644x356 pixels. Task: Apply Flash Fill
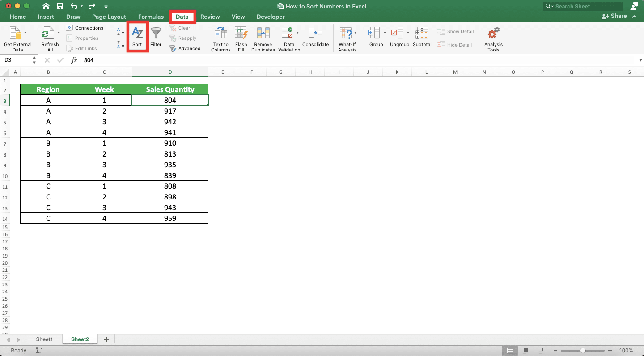click(x=241, y=39)
